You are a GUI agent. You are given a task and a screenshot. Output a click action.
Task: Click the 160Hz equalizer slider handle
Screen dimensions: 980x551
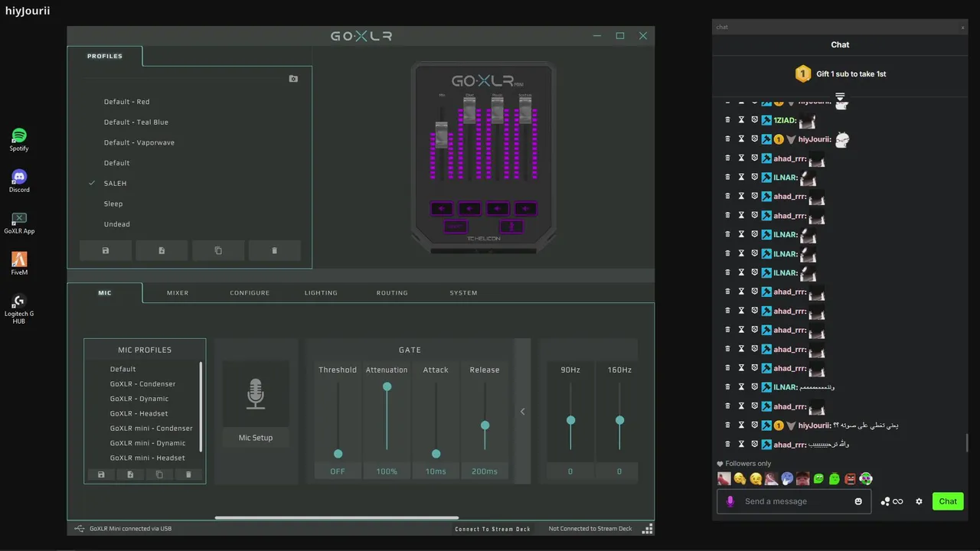tap(619, 420)
